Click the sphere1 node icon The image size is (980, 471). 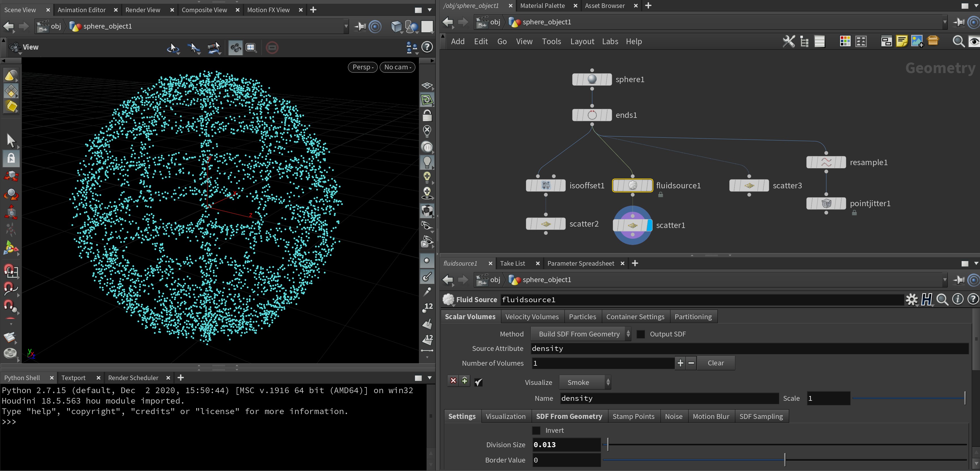point(592,79)
